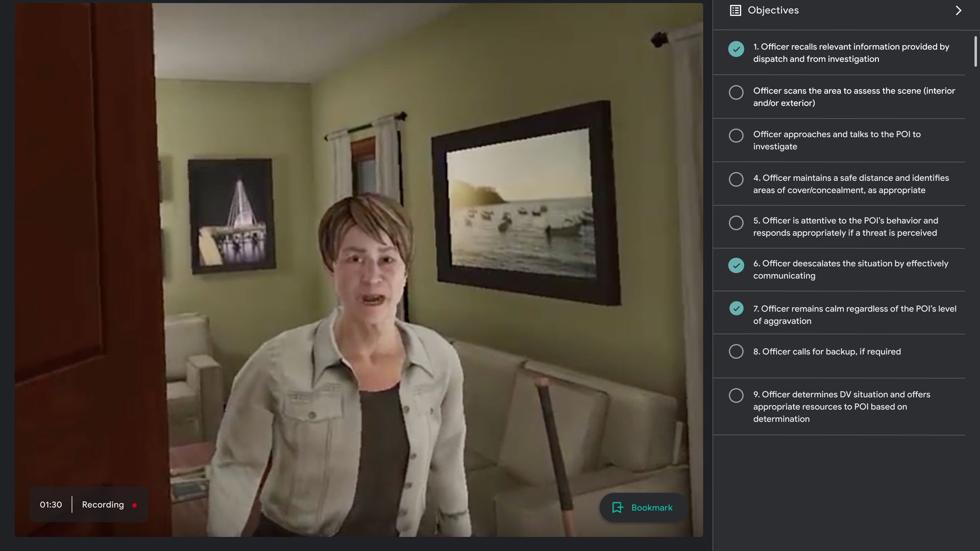Click the Objectives panel scrollbar
The image size is (980, 551).
975,51
